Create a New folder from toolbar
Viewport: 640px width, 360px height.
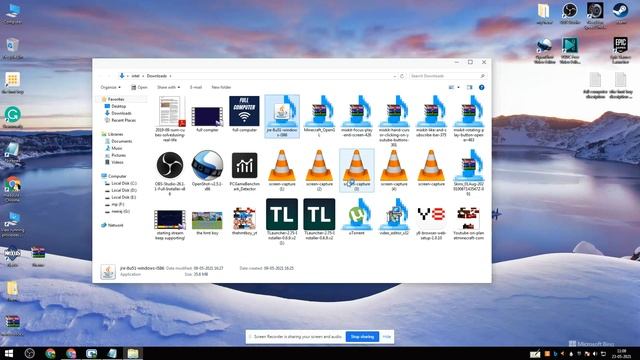[x=221, y=87]
